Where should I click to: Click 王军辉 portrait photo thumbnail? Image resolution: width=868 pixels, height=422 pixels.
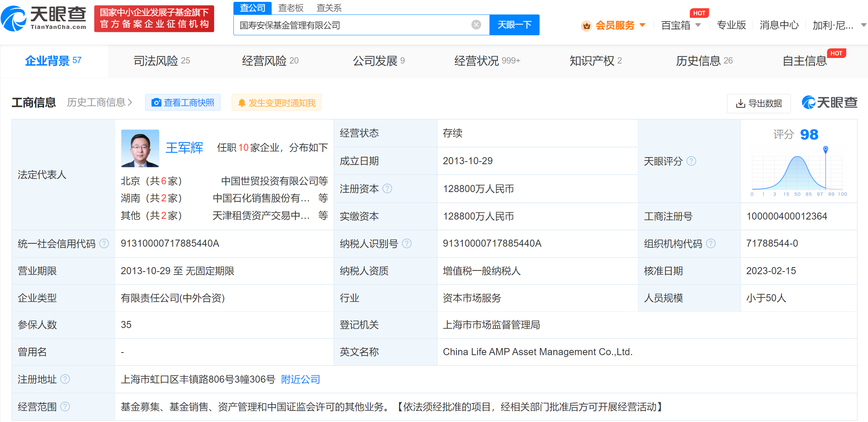[x=140, y=148]
